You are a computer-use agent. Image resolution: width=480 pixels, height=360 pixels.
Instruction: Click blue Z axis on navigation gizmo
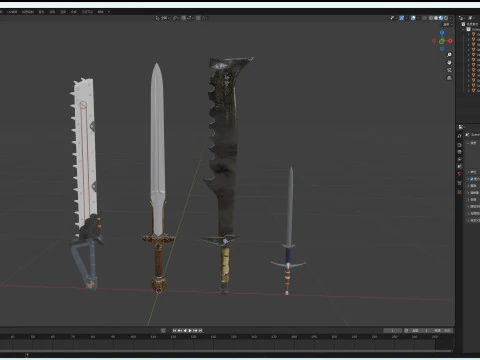click(x=442, y=32)
